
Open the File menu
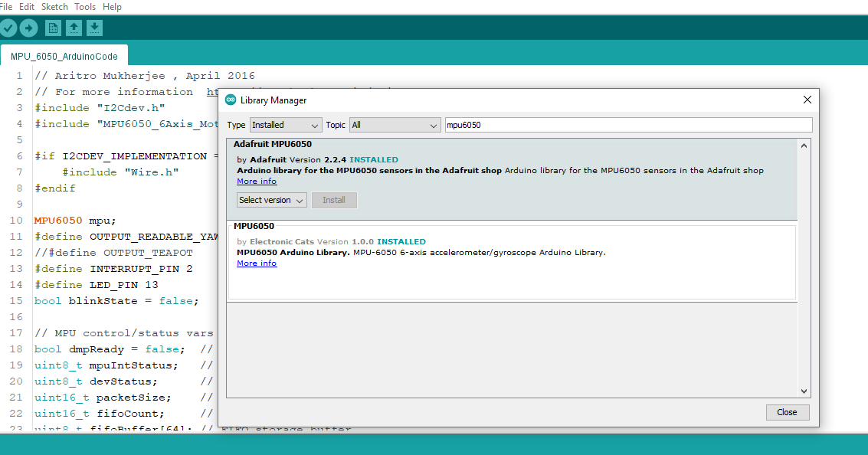click(6, 7)
